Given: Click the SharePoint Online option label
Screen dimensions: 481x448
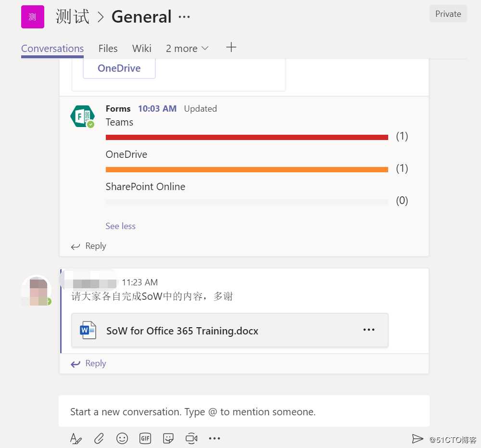Looking at the screenshot, I should [145, 187].
